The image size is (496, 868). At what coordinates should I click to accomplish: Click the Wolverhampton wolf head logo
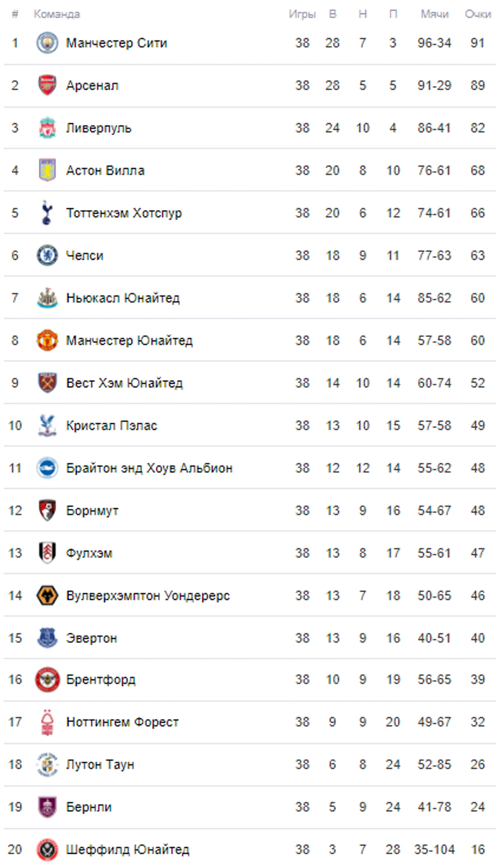point(47,595)
